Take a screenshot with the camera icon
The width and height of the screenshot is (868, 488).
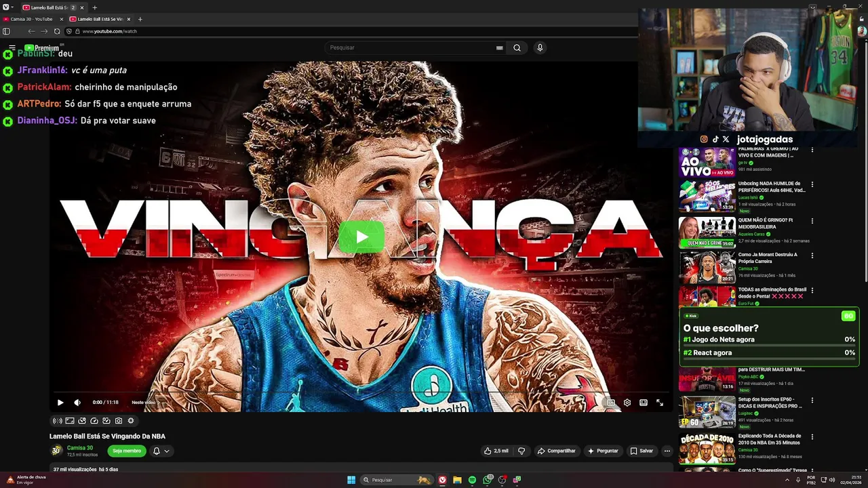click(119, 421)
